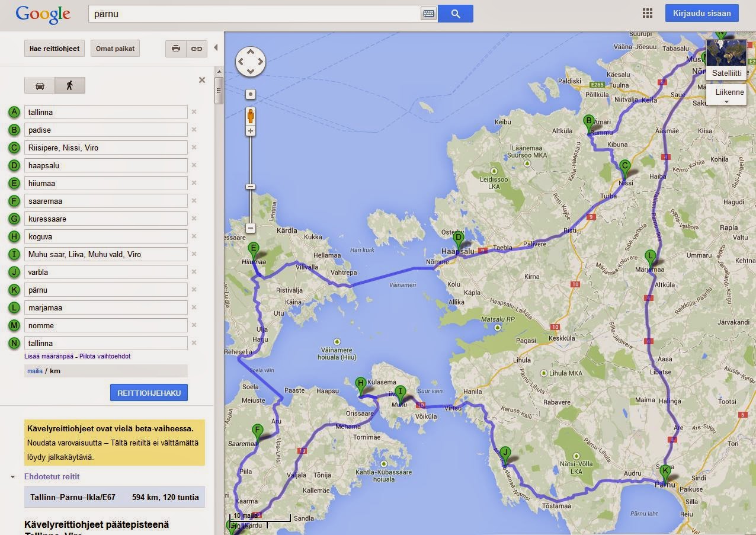Select driving mode car icon
Screen dimensions: 756x535
[x=40, y=85]
